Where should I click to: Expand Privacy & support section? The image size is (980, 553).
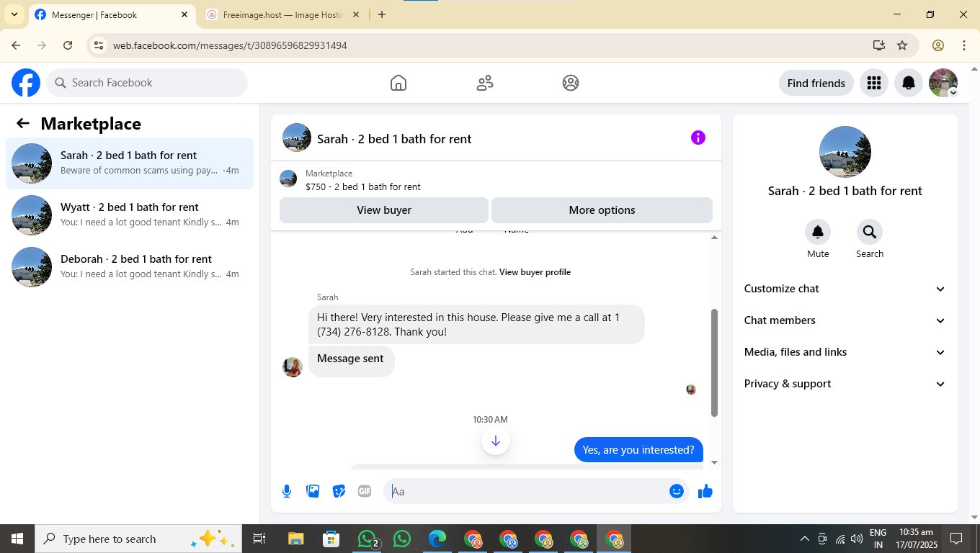click(845, 384)
